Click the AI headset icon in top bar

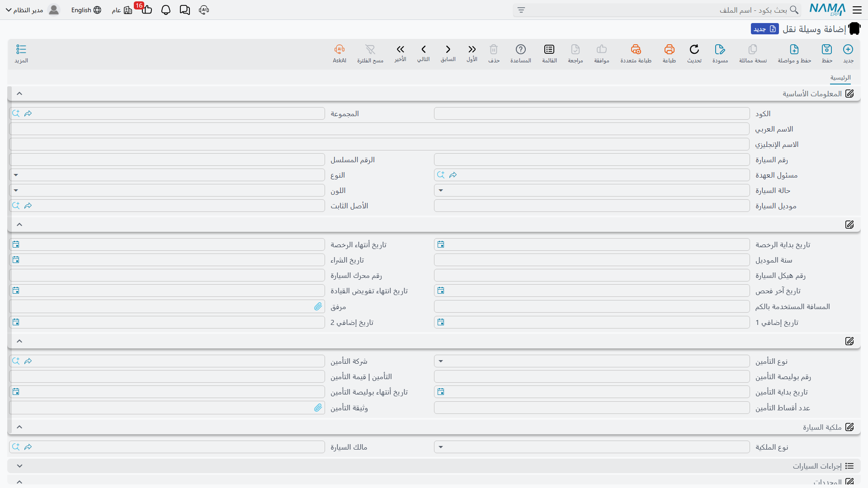tap(204, 10)
